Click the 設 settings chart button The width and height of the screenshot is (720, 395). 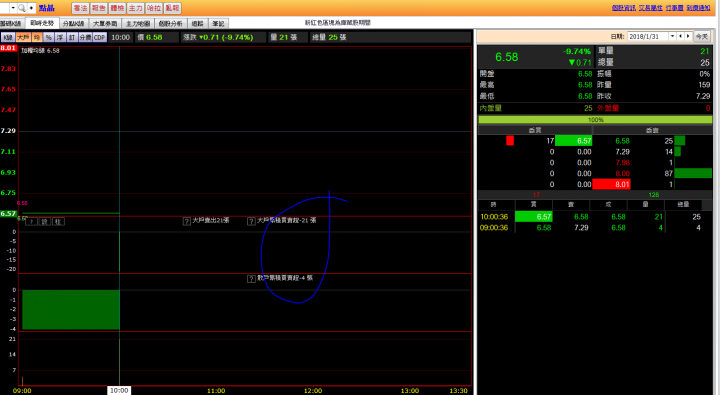(45, 221)
